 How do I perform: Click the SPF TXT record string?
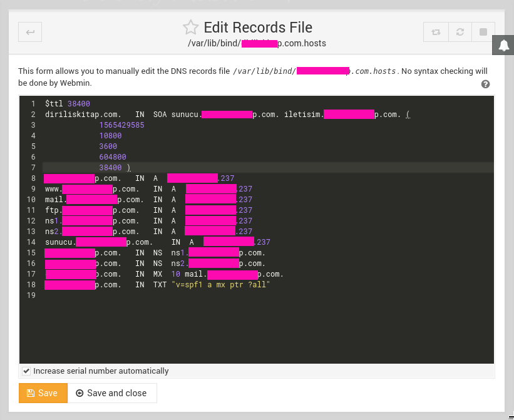(221, 285)
